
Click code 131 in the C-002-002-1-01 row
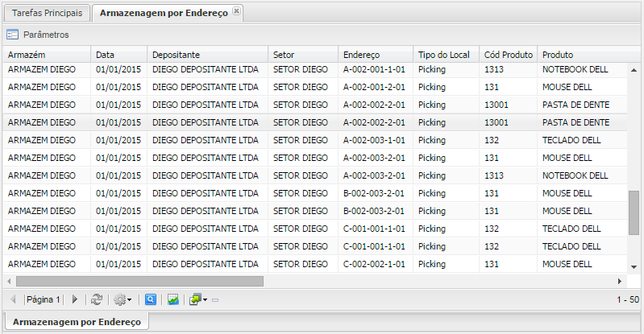[x=492, y=264]
